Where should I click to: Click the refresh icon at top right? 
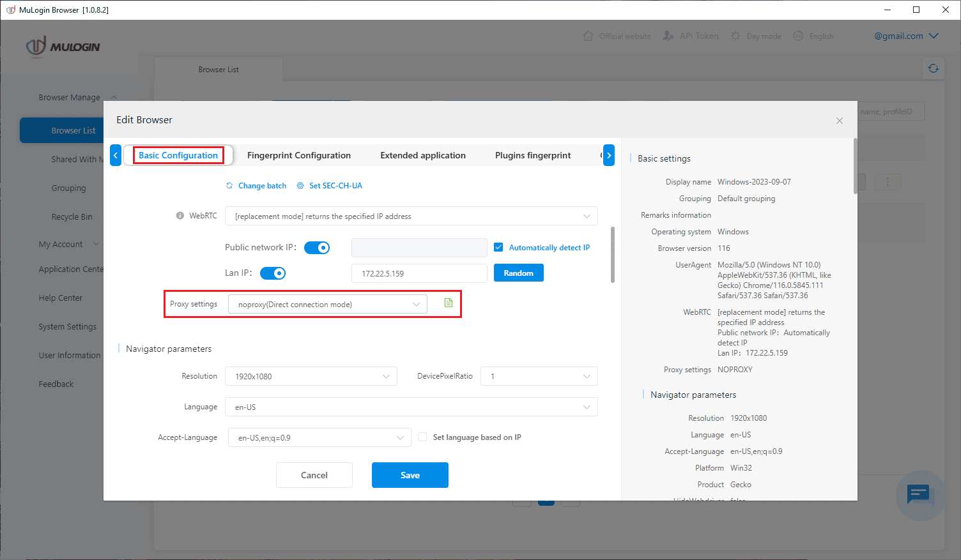click(934, 68)
